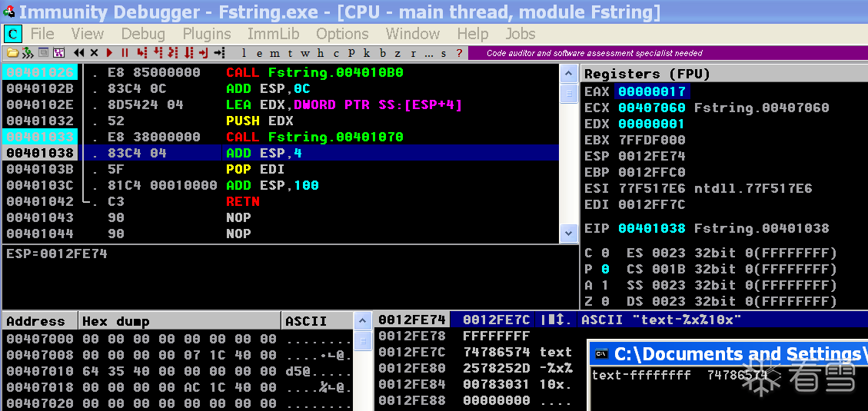Click the Trace into icon

coord(173,53)
